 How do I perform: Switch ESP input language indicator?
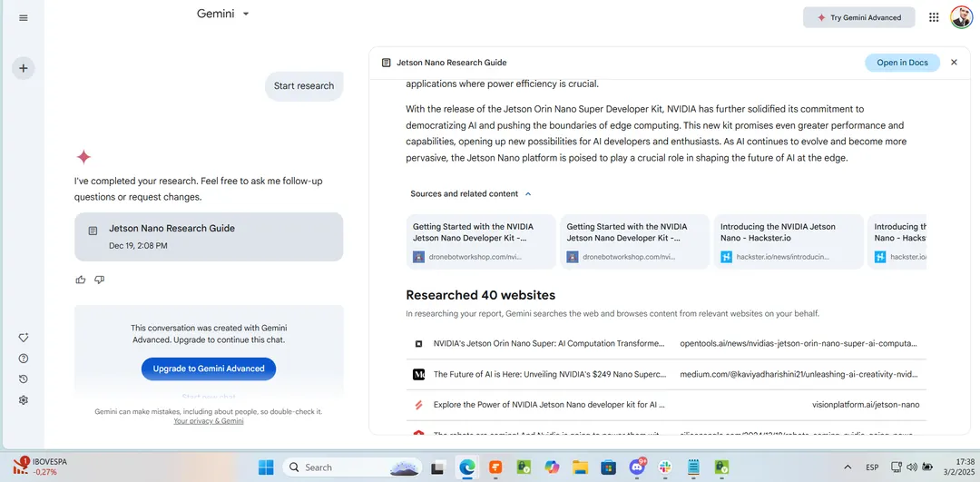click(873, 467)
